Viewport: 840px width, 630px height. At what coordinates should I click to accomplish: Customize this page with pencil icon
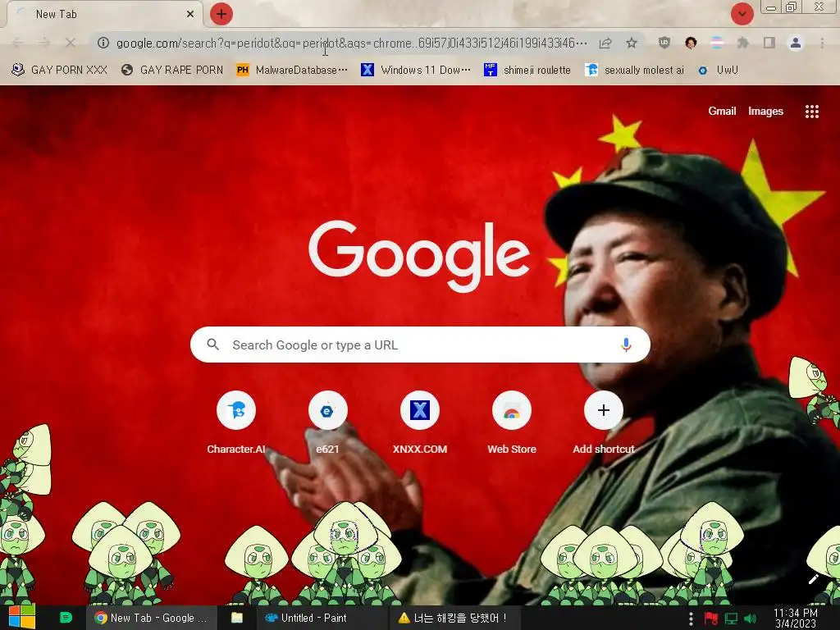(813, 579)
